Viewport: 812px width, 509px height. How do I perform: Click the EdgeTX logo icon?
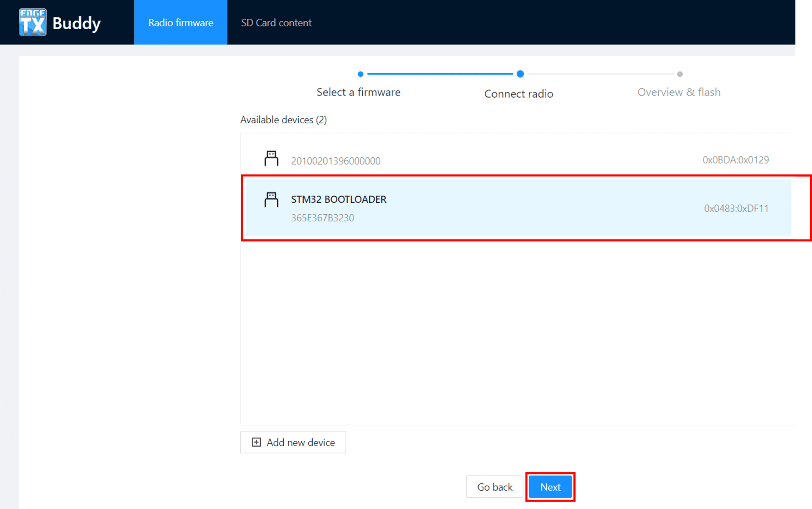pos(33,22)
